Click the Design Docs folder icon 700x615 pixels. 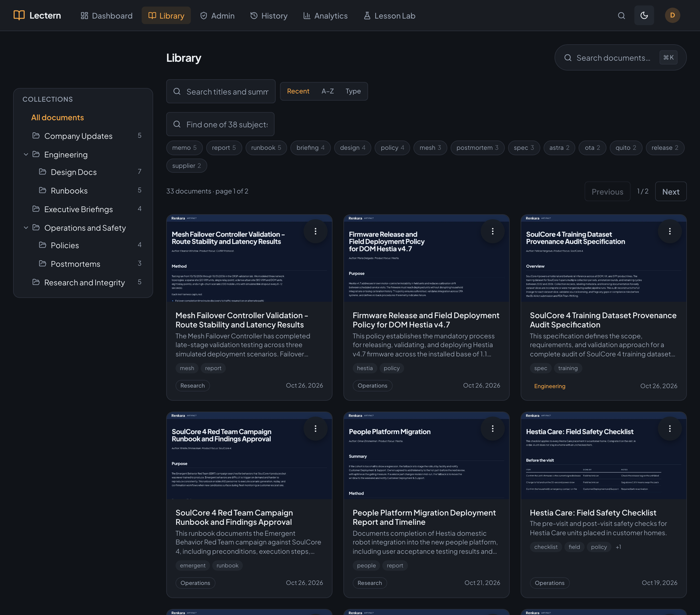[x=43, y=172]
